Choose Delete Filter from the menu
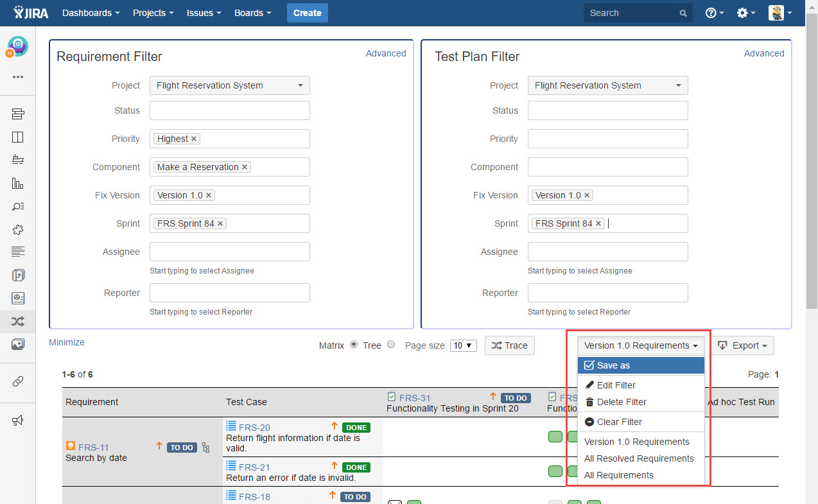Screen dimensions: 818x504 pos(641,402)
